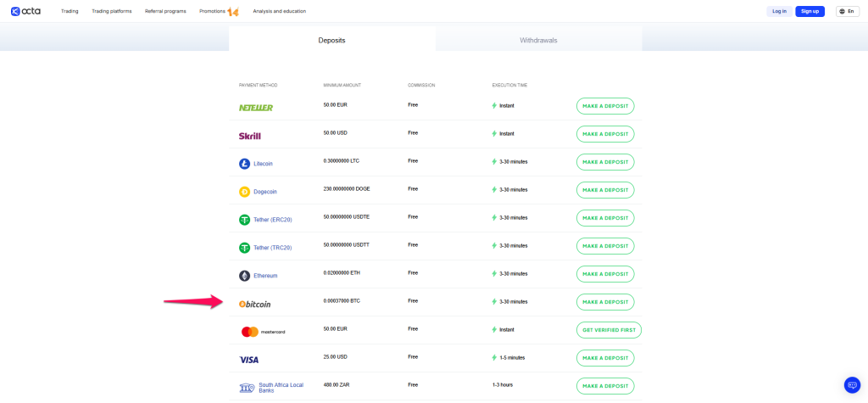Click the 1-3 hours execution time
868x403 pixels.
coord(503,385)
